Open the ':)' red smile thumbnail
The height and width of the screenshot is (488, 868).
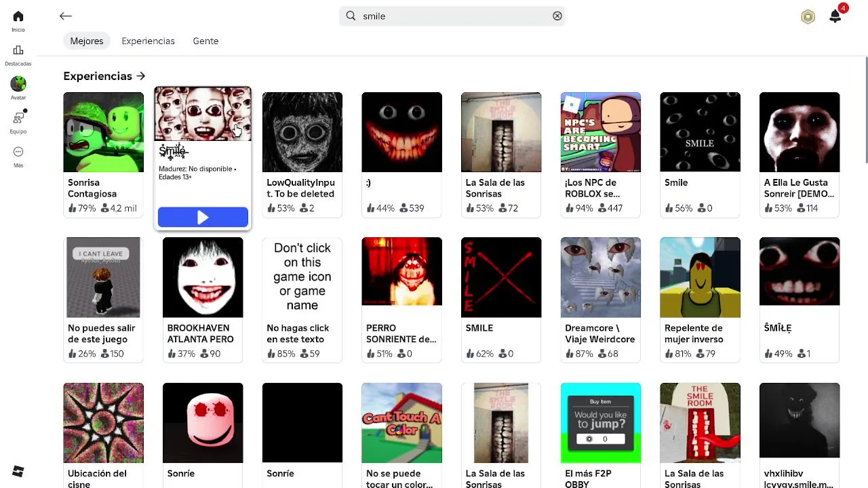pyautogui.click(x=402, y=132)
